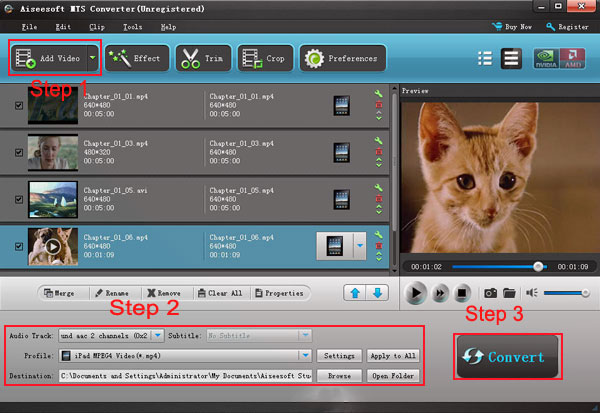
Task: Click Buy Now cart link
Action: (512, 27)
